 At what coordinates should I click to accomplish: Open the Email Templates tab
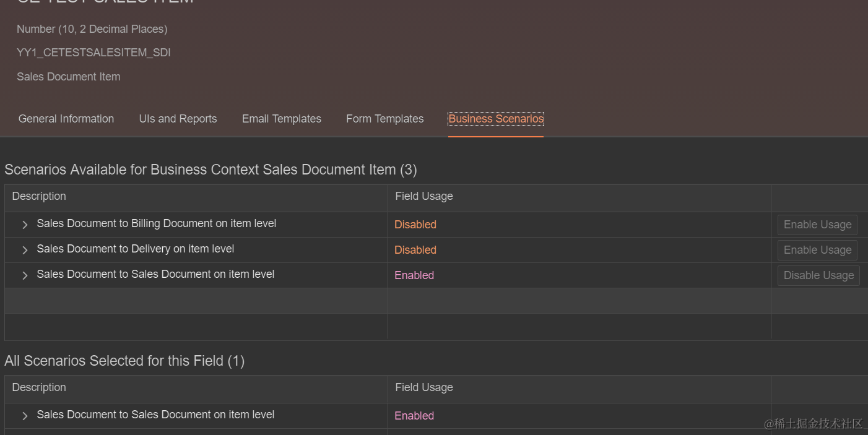coord(281,119)
